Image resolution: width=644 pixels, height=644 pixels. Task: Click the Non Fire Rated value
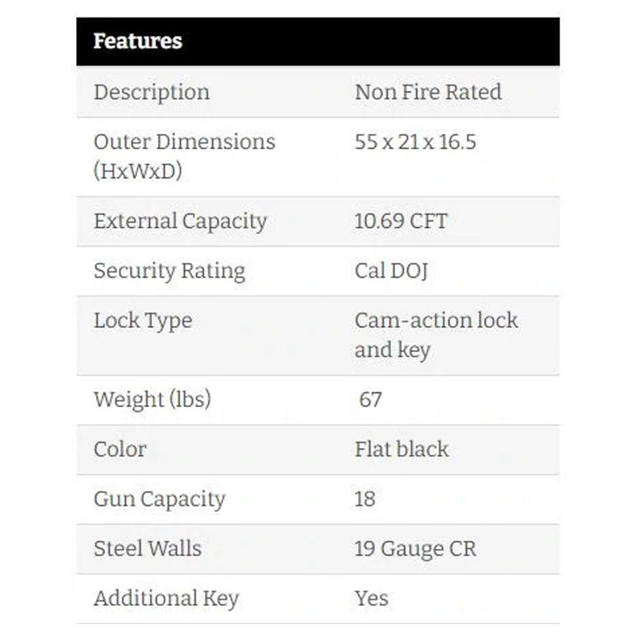tap(428, 91)
